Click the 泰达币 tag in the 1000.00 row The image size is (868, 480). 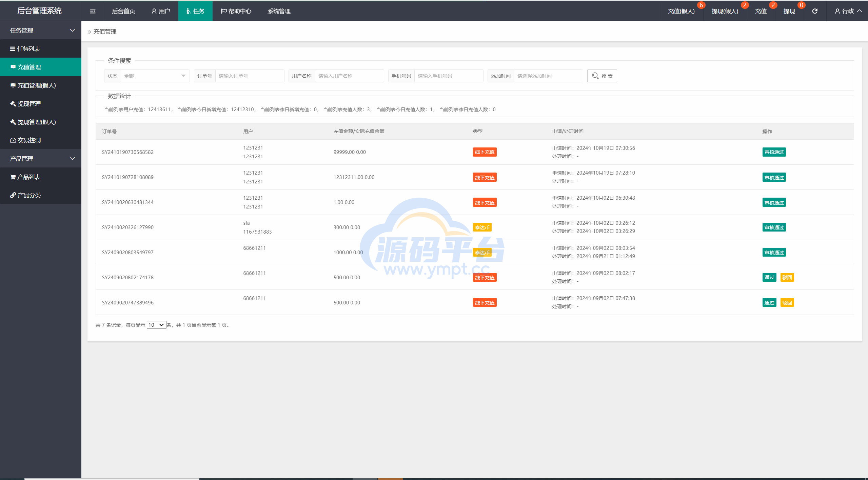482,252
